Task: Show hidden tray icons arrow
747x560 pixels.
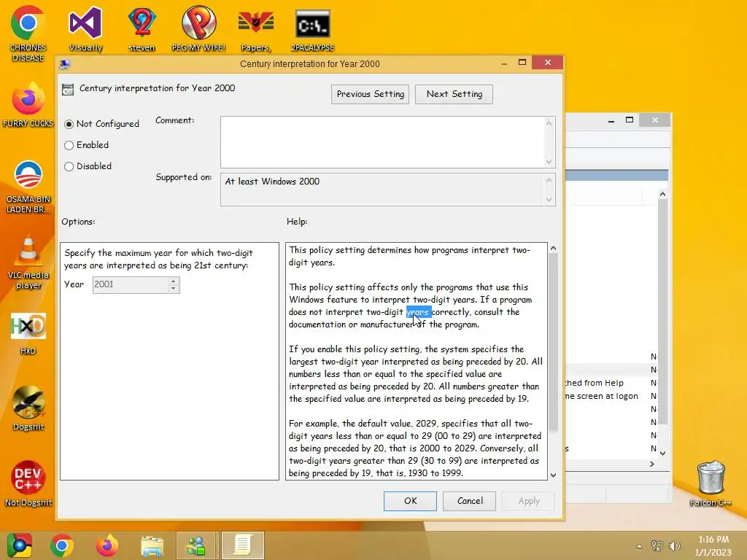Action: pos(639,546)
